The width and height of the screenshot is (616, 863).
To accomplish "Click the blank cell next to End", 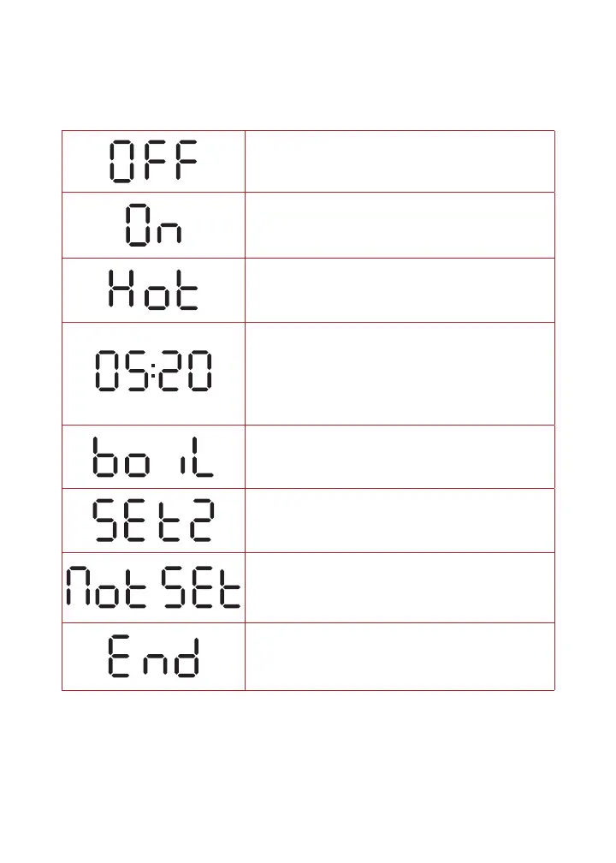I will point(400,657).
